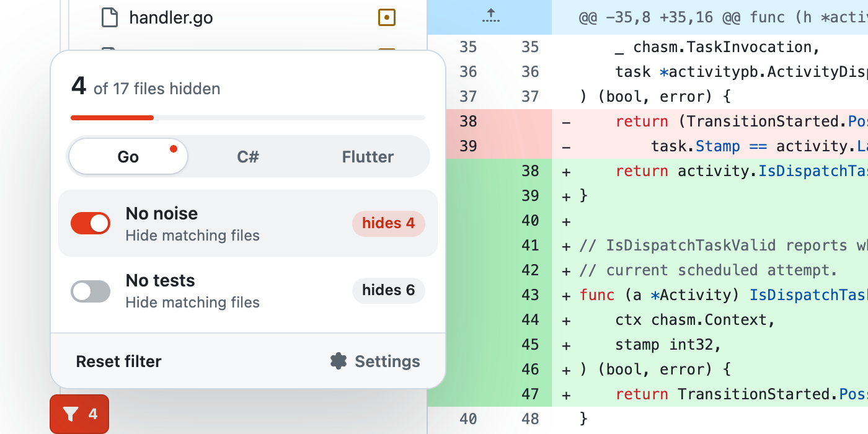The height and width of the screenshot is (434, 868).
Task: Click the hidden files progress bar
Action: point(248,117)
